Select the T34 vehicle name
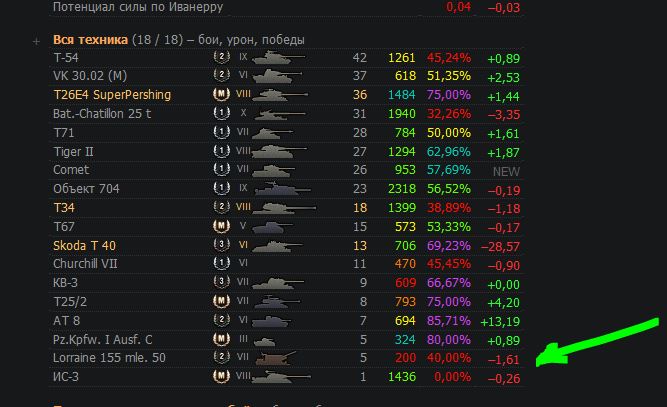667x407 pixels. point(64,208)
